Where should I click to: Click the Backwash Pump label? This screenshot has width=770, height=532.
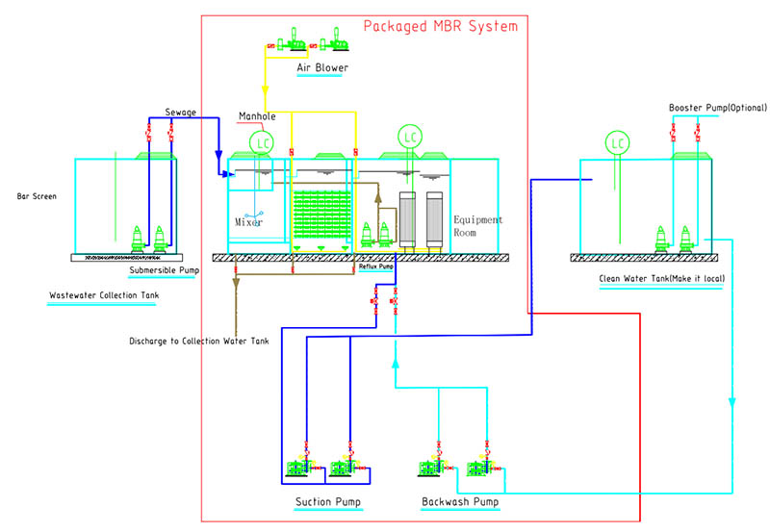459,502
